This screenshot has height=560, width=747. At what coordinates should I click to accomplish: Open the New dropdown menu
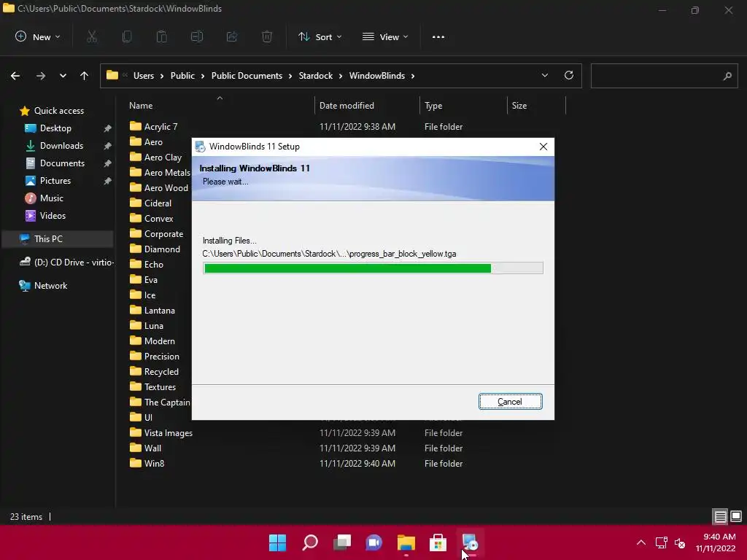click(38, 36)
